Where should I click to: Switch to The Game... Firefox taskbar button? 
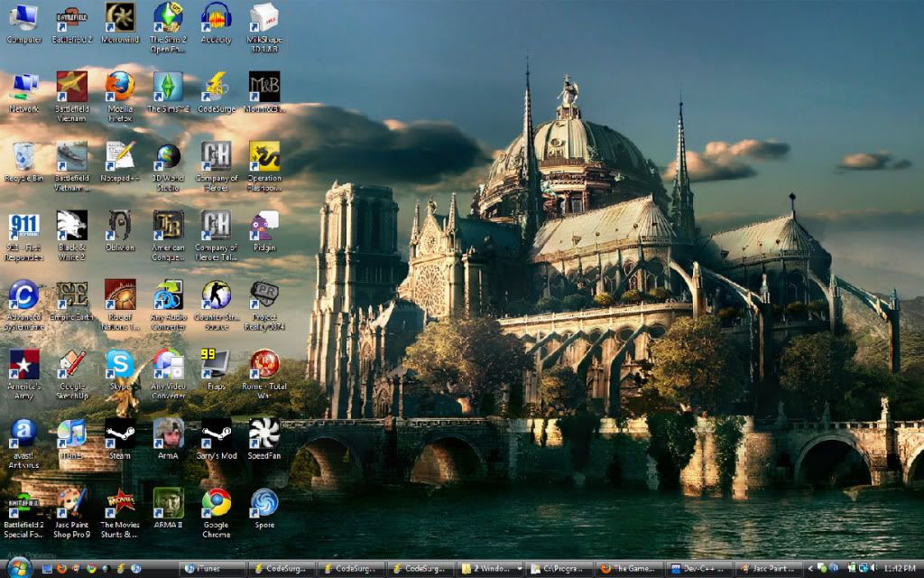pos(629,569)
